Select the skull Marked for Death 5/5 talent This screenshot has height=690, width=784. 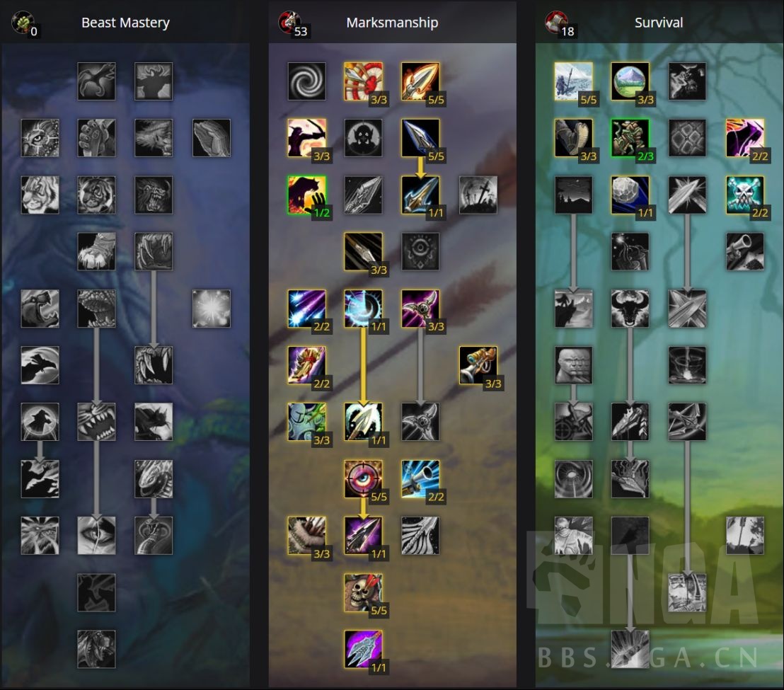pyautogui.click(x=364, y=592)
